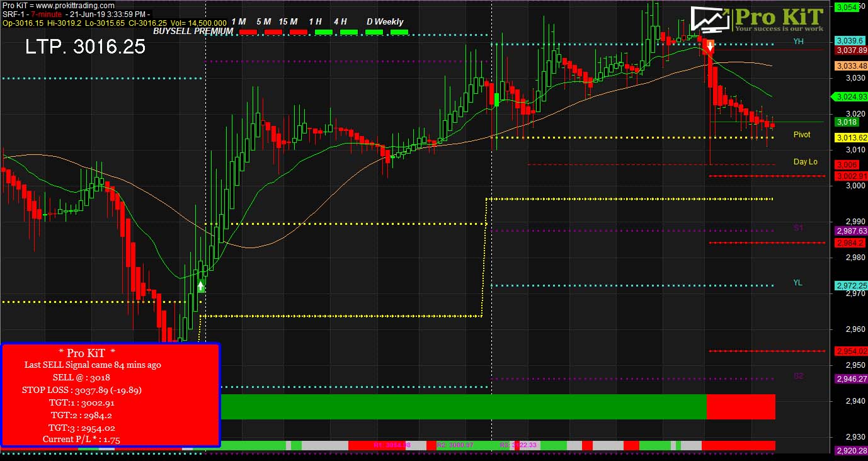Click the Day Lo level label

tap(805, 162)
